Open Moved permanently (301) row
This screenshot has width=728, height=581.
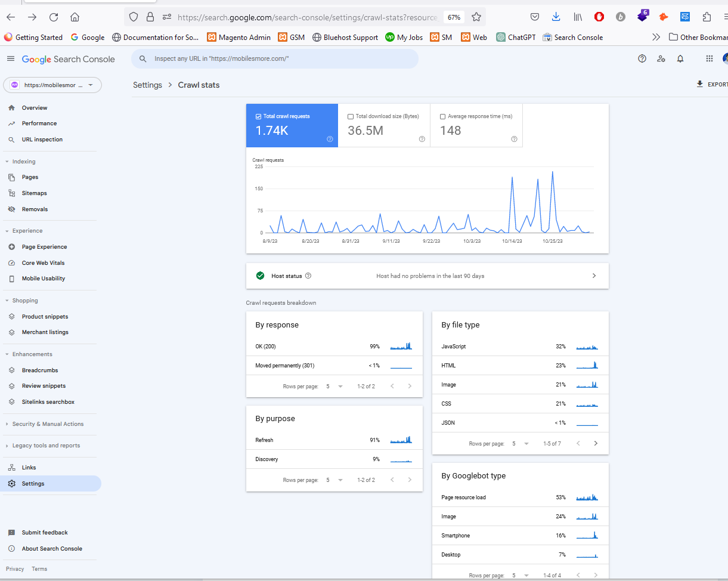(x=334, y=365)
